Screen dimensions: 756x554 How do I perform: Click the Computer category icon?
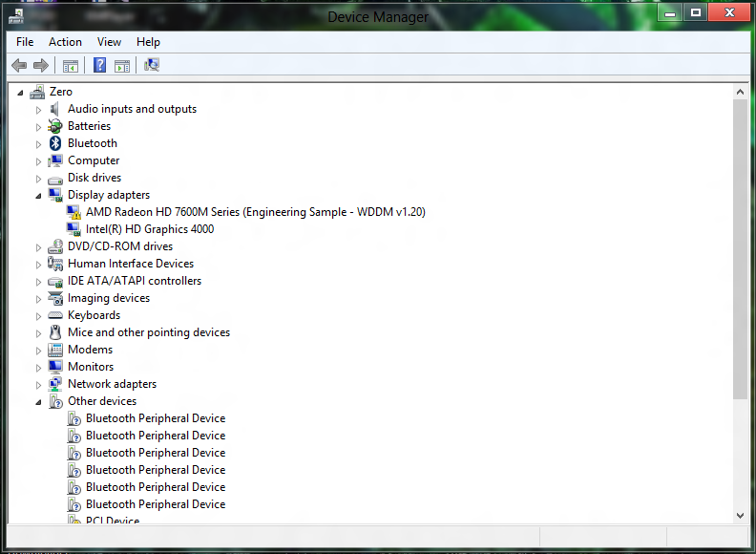[55, 160]
